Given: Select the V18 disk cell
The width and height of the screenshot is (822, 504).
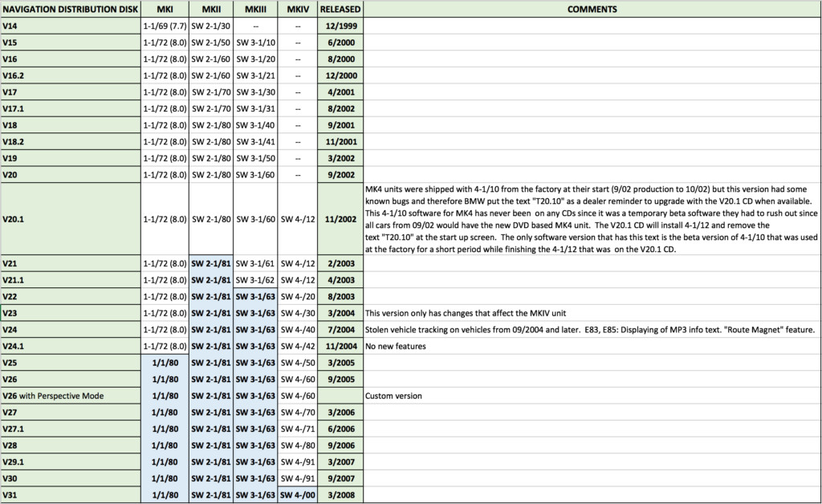Looking at the screenshot, I should 71,125.
